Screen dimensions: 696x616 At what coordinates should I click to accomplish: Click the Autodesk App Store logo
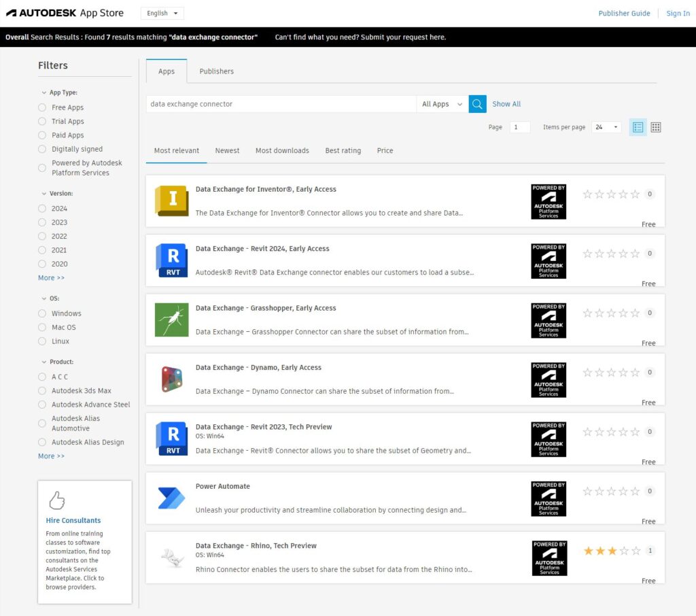(65, 13)
